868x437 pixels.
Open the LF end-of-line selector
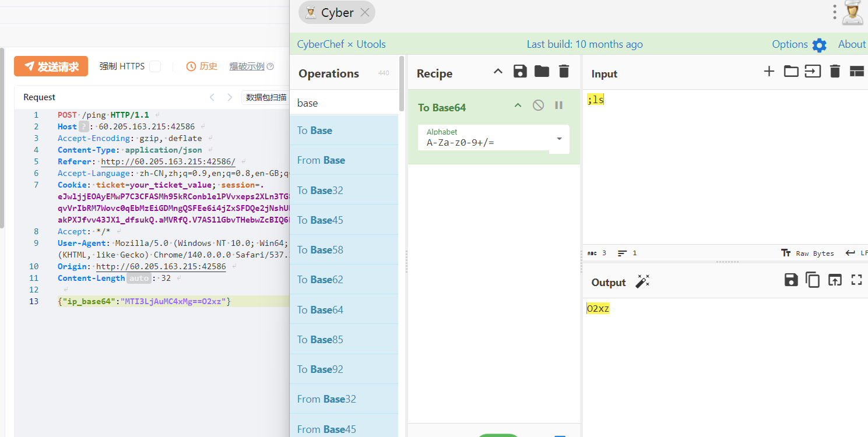(857, 253)
